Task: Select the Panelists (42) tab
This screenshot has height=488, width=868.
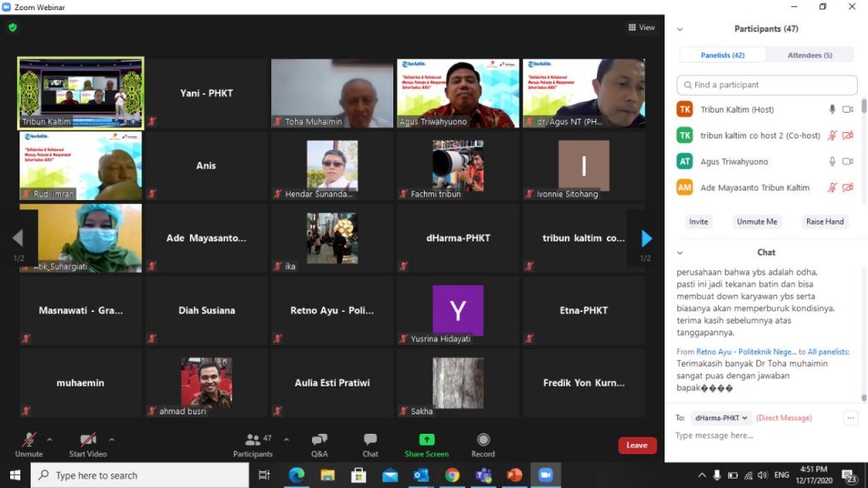Action: (722, 55)
